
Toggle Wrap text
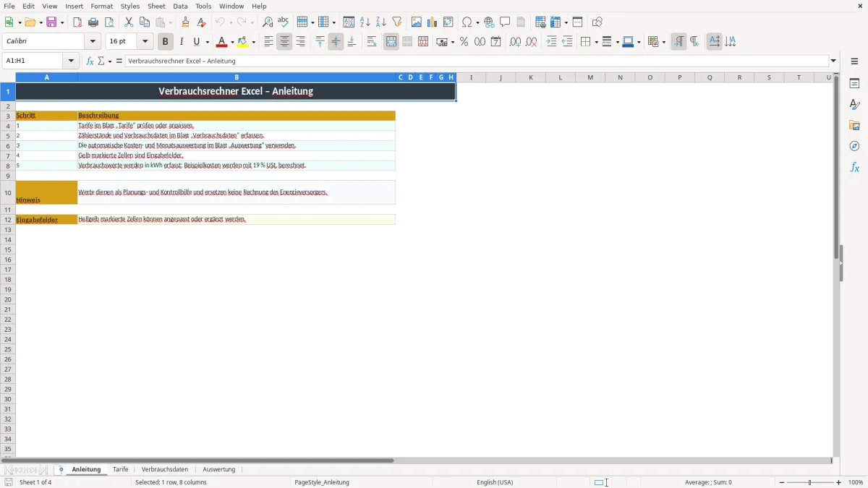pyautogui.click(x=372, y=42)
